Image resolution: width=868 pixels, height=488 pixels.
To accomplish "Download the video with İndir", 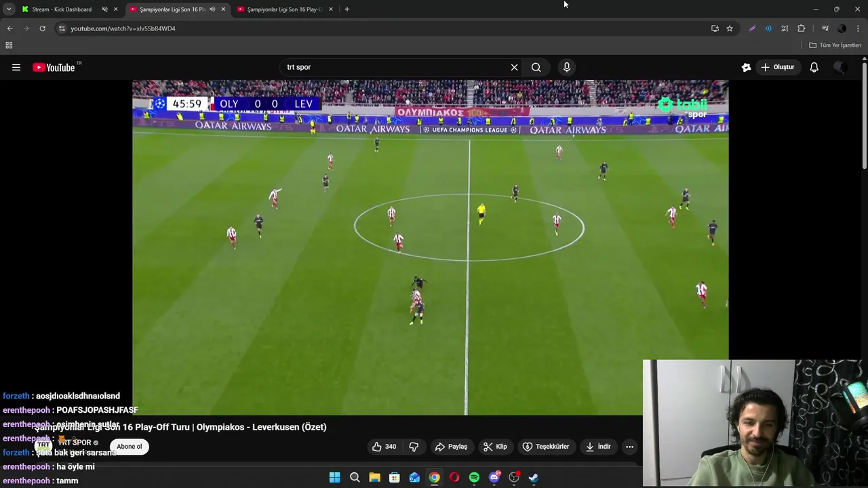I will (598, 447).
